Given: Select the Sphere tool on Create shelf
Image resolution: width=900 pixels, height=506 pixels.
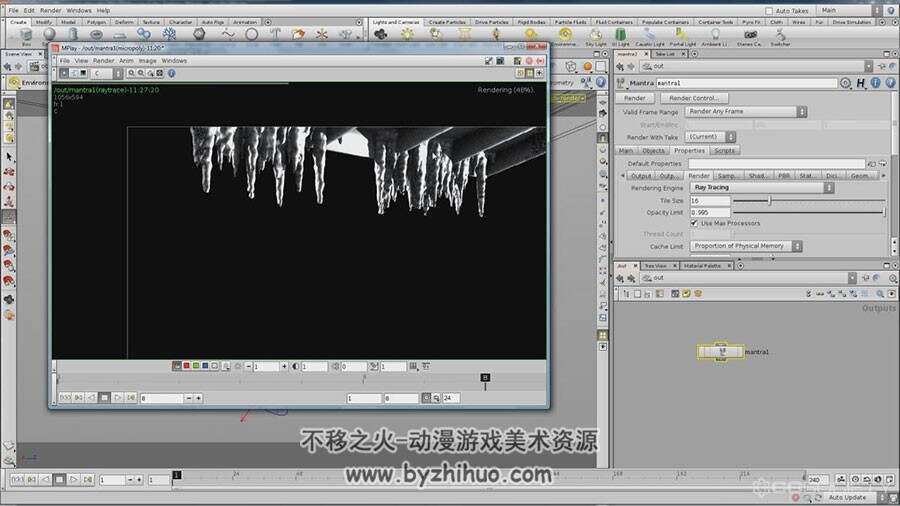Looking at the screenshot, I should [x=50, y=34].
